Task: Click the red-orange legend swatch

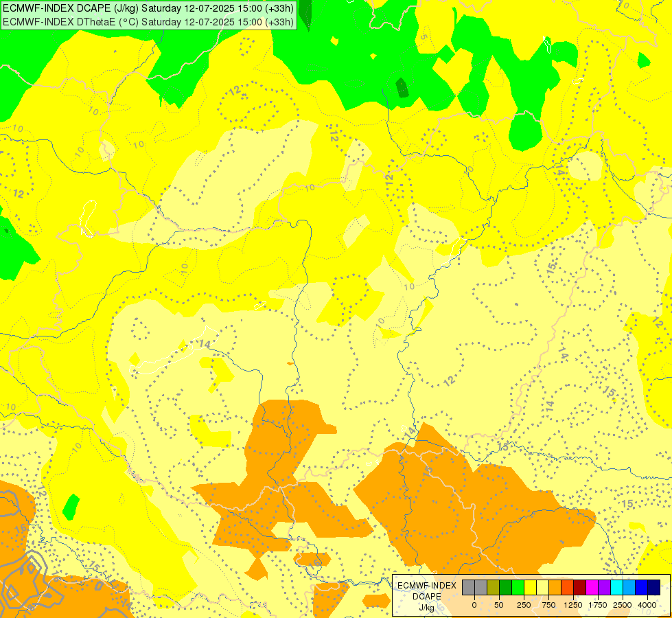Action: (567, 587)
